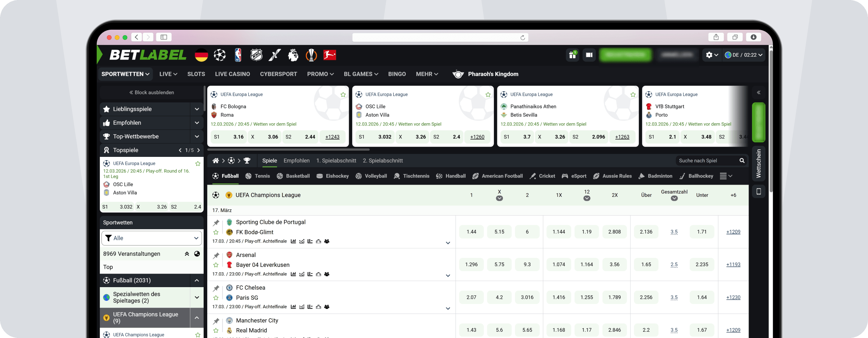
Task: Favorite the FC Chelsea vs Paris SG match
Action: click(x=216, y=298)
